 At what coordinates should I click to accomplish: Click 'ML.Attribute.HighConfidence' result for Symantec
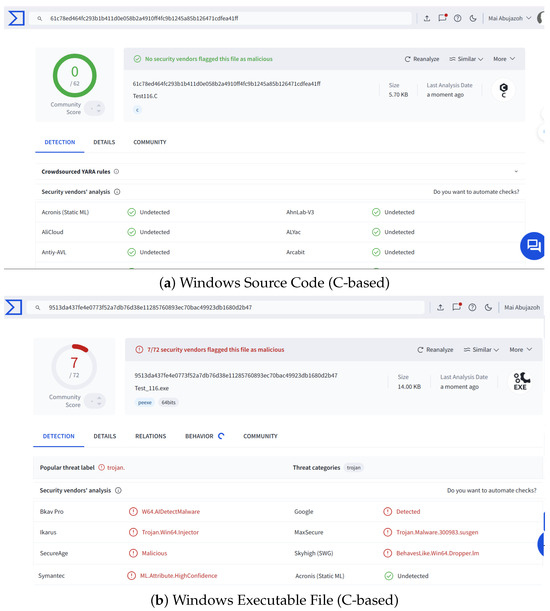[179, 576]
